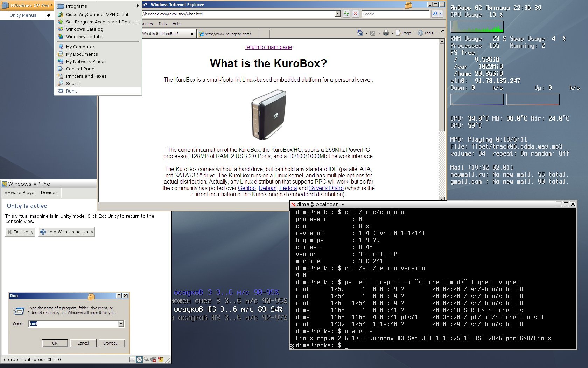The image size is (588, 368).
Task: Open the IE address bar dropdown
Action: click(x=337, y=14)
